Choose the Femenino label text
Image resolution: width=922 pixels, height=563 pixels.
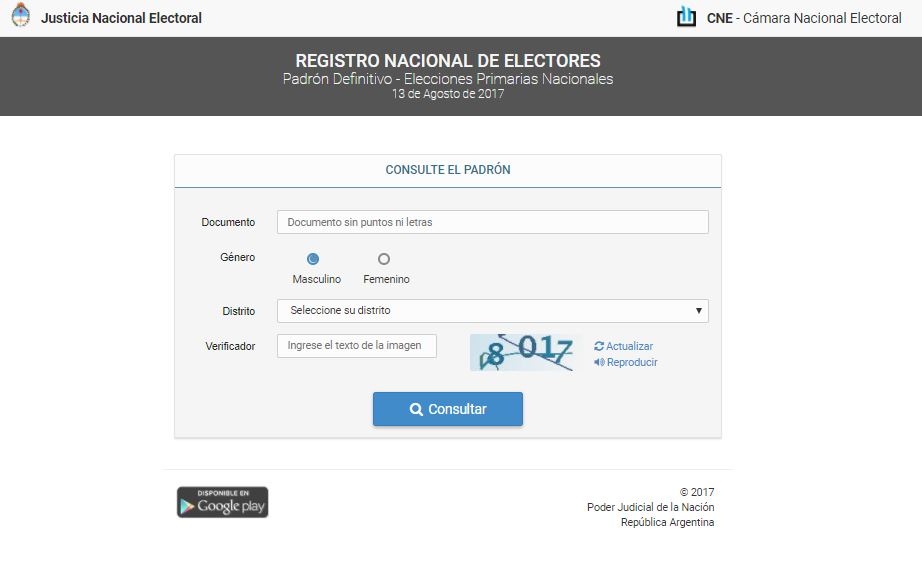386,280
